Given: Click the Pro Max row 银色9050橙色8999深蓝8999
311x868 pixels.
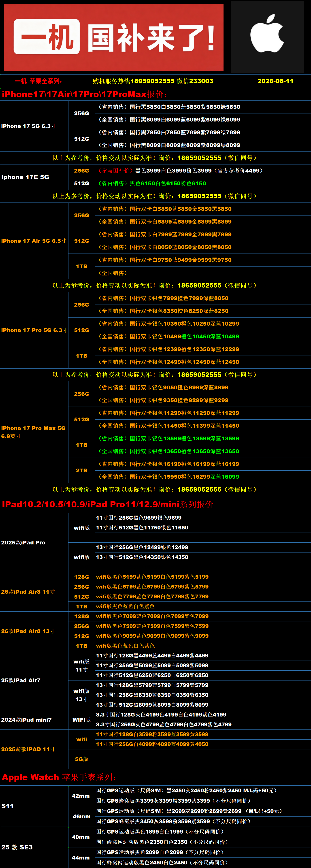Looking at the screenshot, I should pos(203,388).
